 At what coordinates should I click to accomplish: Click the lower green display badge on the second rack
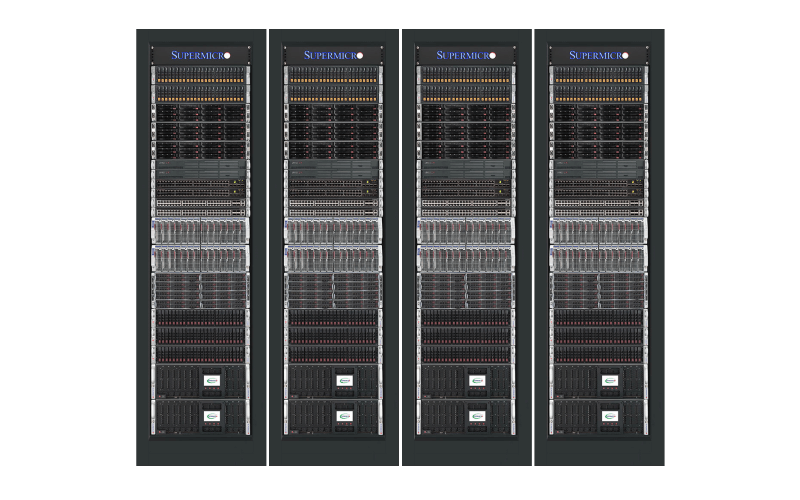click(x=344, y=415)
